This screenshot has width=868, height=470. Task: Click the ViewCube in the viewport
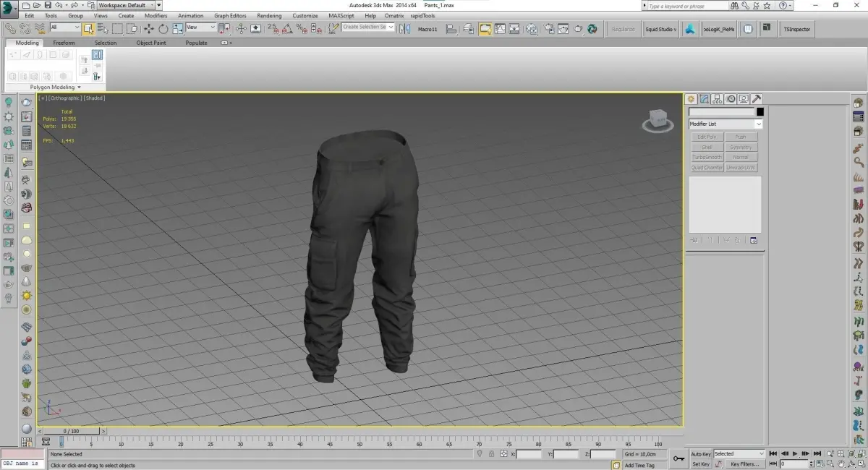[657, 120]
